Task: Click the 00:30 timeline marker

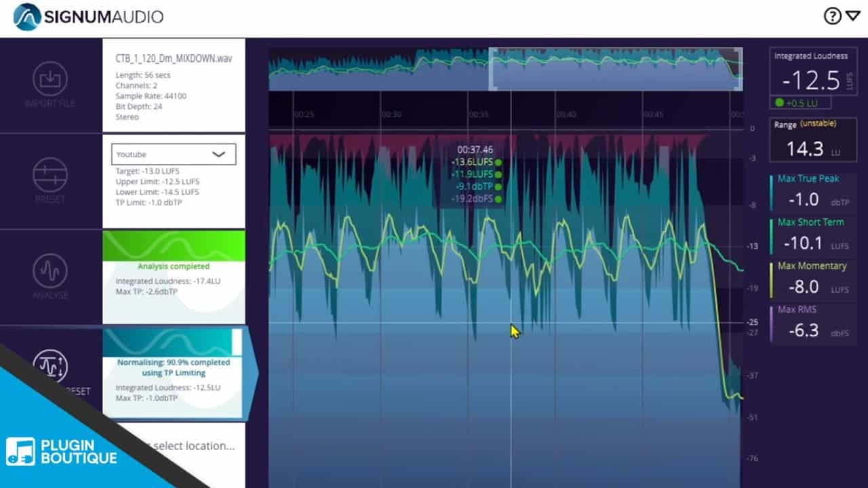Action: tap(391, 115)
